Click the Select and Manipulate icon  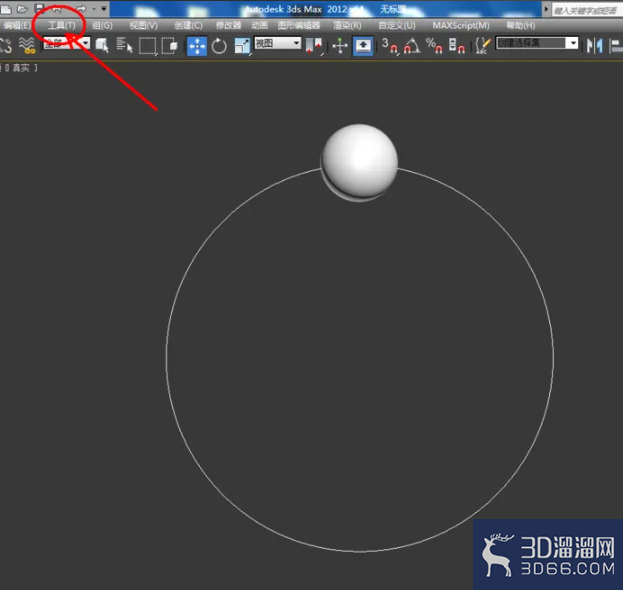[340, 46]
